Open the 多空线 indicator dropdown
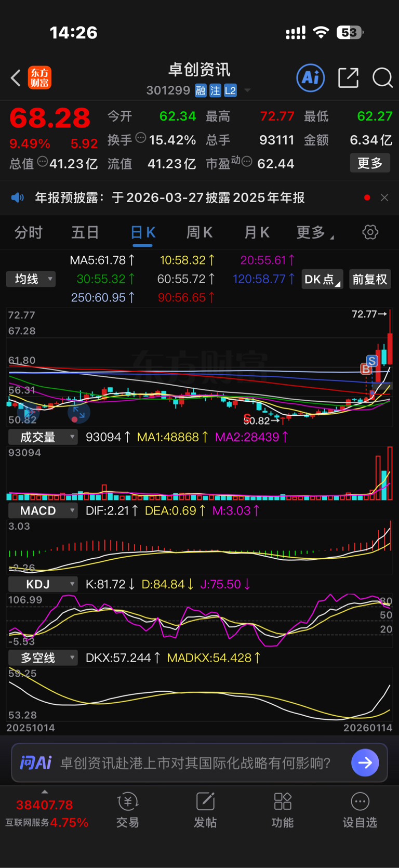Screen dimensions: 399x868 pyautogui.click(x=43, y=658)
